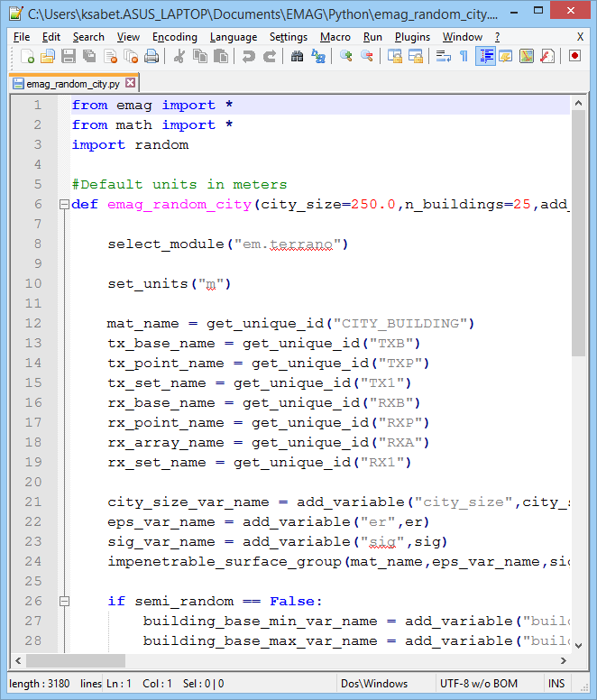Open Find with the binoculars icon
This screenshot has width=597, height=700.
point(298,56)
